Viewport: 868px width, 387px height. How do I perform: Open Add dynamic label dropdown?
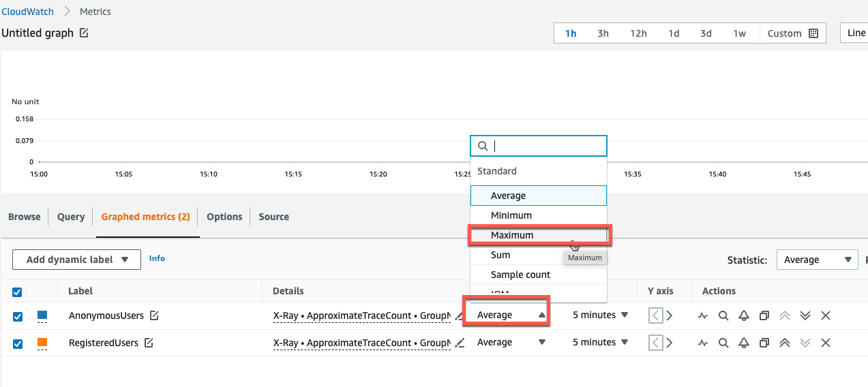click(76, 260)
